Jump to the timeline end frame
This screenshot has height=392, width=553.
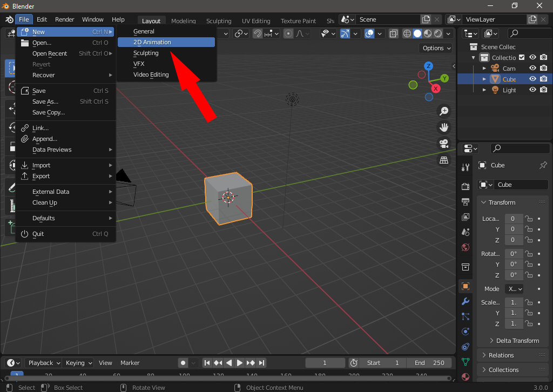click(261, 363)
